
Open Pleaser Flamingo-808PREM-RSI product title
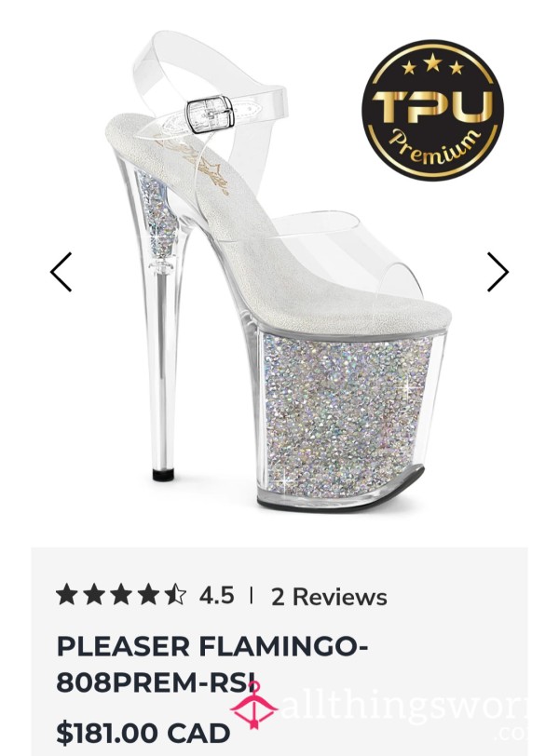click(212, 665)
